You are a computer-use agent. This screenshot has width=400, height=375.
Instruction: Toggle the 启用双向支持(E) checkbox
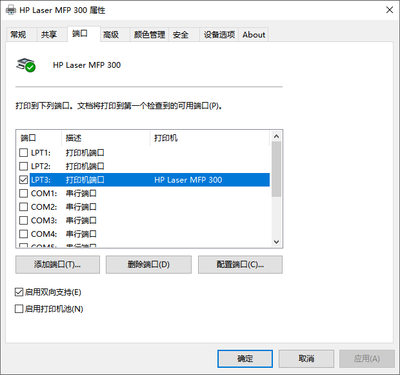click(19, 292)
